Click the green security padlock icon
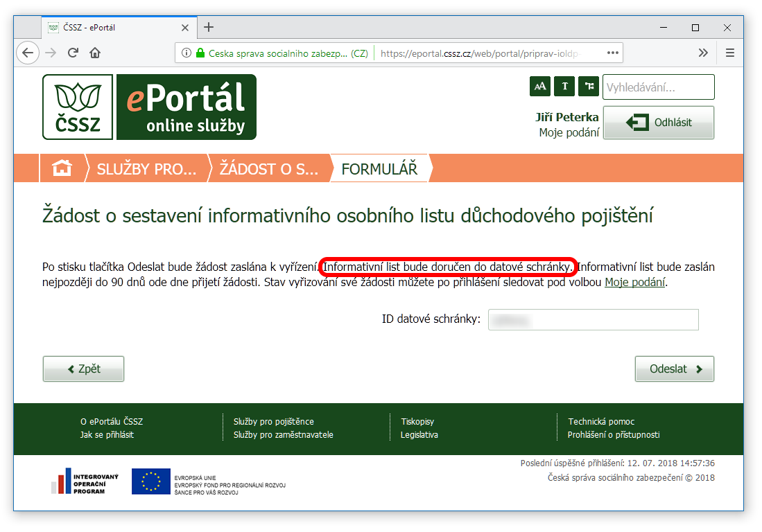 [200, 53]
